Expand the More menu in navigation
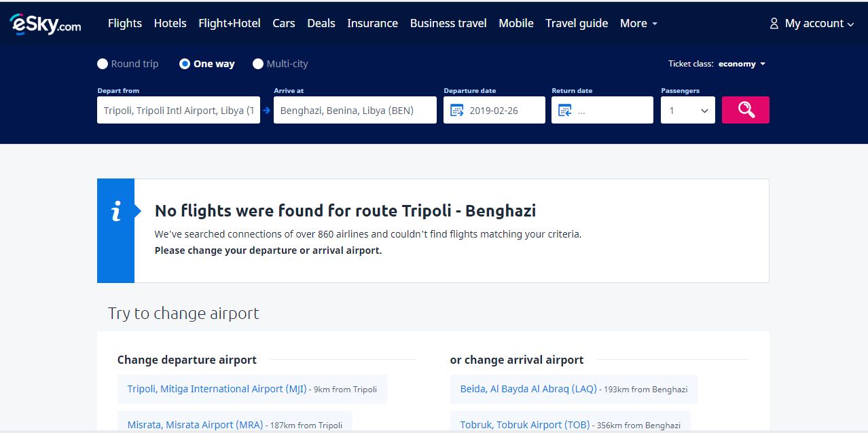The width and height of the screenshot is (868, 433). pyautogui.click(x=638, y=23)
